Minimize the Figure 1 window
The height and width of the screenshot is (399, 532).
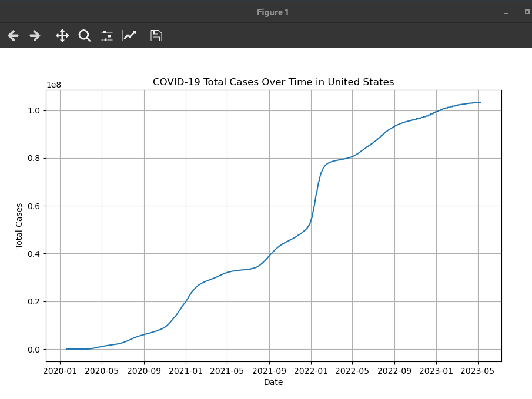coord(506,14)
